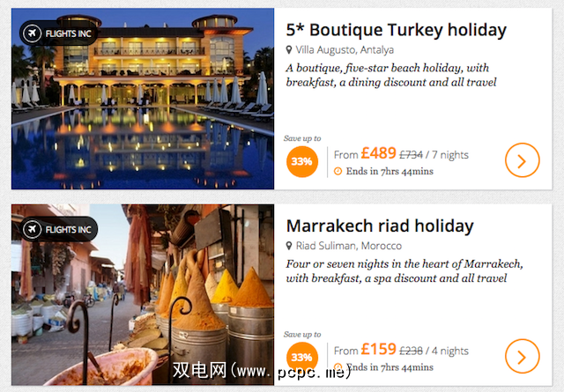The width and height of the screenshot is (564, 392).
Task: Open the Marrakech riad holiday title
Action: coord(380,226)
